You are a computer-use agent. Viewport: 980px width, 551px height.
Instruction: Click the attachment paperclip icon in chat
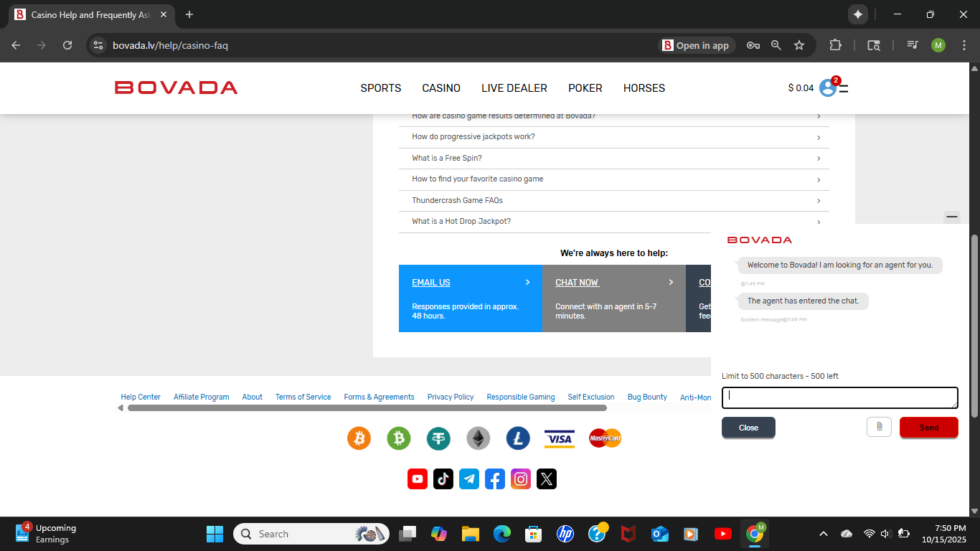pyautogui.click(x=879, y=427)
